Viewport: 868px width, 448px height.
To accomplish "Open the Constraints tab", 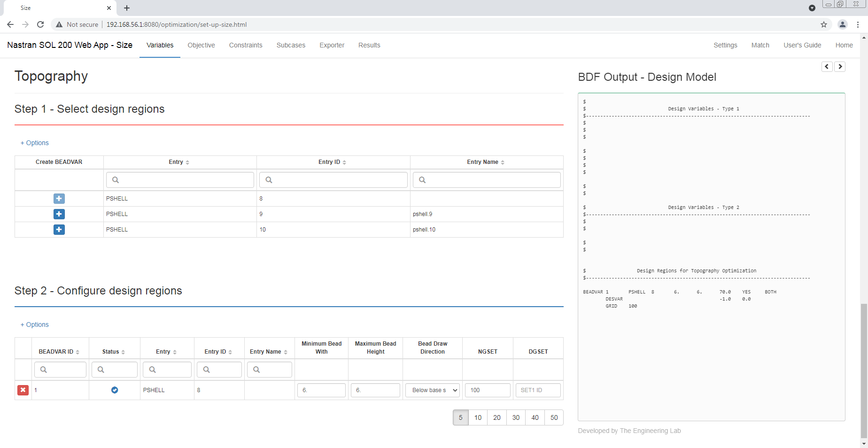I will click(x=246, y=45).
